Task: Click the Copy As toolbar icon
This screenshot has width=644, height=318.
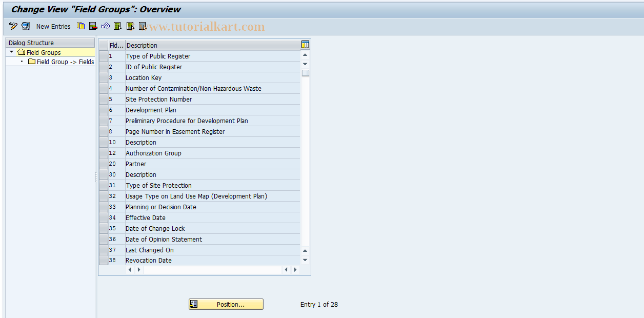Action: tap(81, 26)
